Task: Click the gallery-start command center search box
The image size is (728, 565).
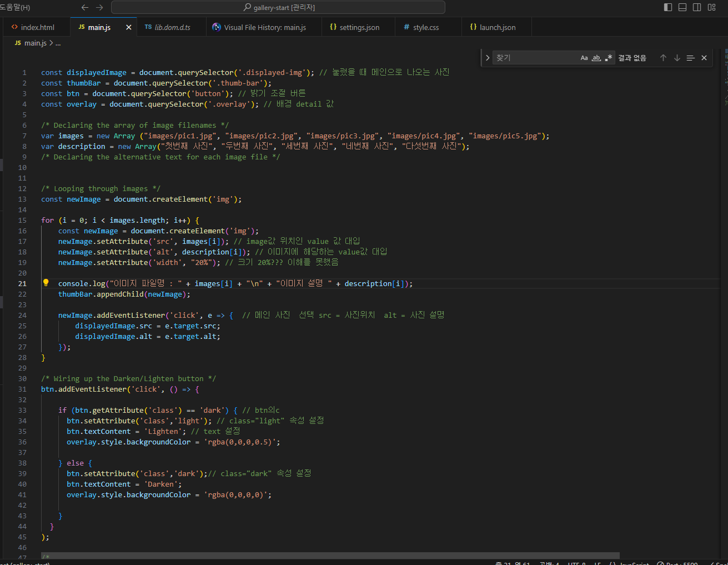Action: [278, 7]
